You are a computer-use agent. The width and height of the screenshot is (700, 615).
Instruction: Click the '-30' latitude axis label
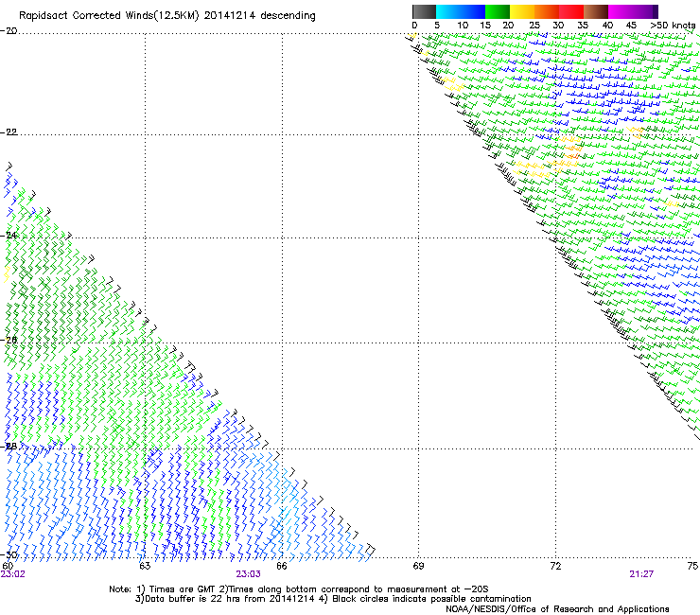(9, 555)
